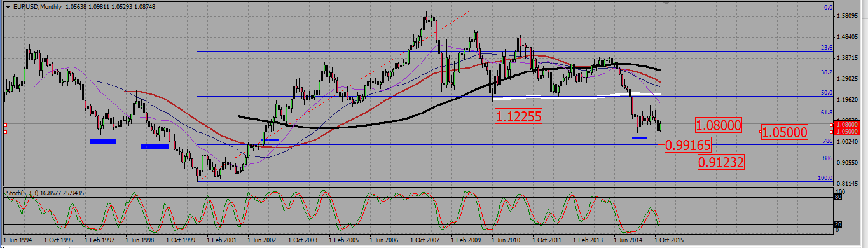Click the Fibonacci 0.0 level label
The image size is (868, 248).
click(828, 8)
